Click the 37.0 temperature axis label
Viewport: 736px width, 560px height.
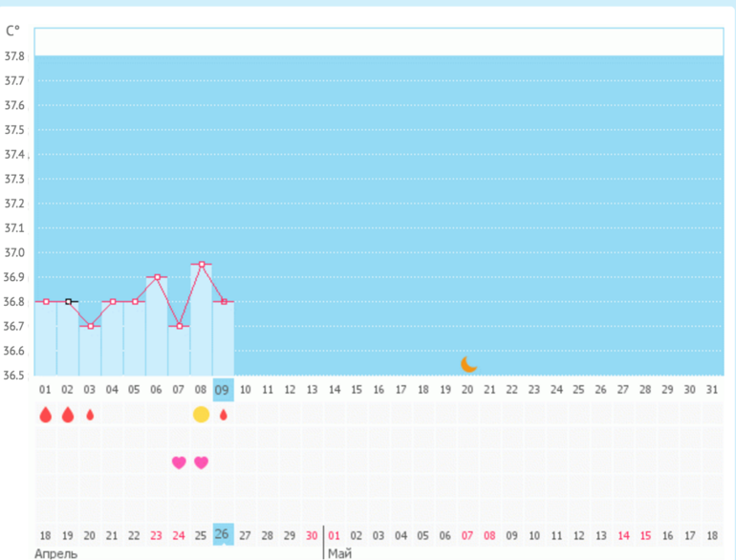(x=14, y=253)
